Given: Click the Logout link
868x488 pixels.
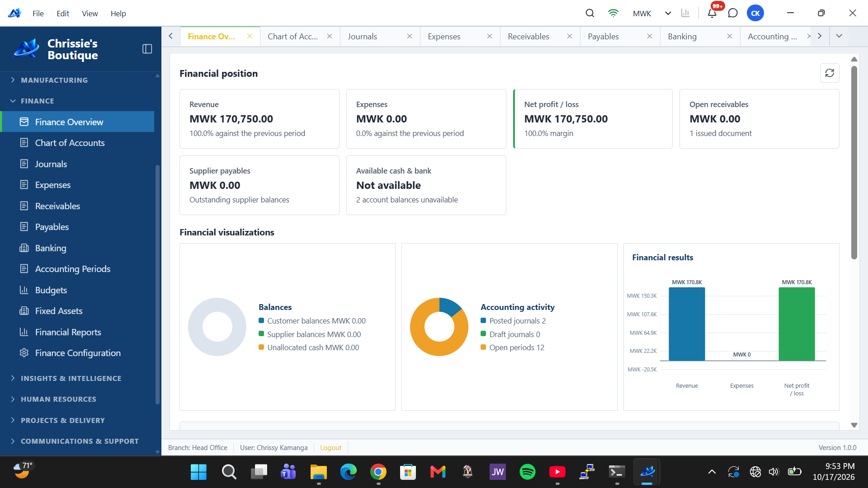Looking at the screenshot, I should click(330, 447).
